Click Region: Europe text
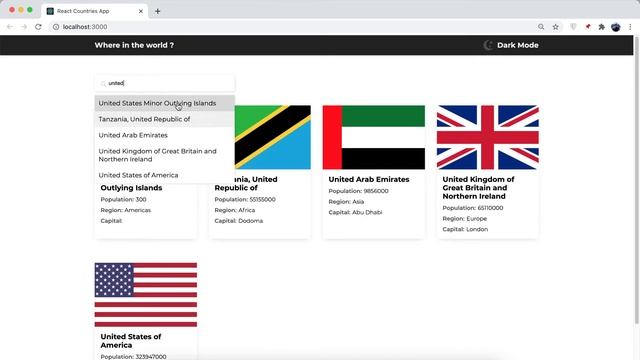This screenshot has height=360, width=640. (x=464, y=218)
